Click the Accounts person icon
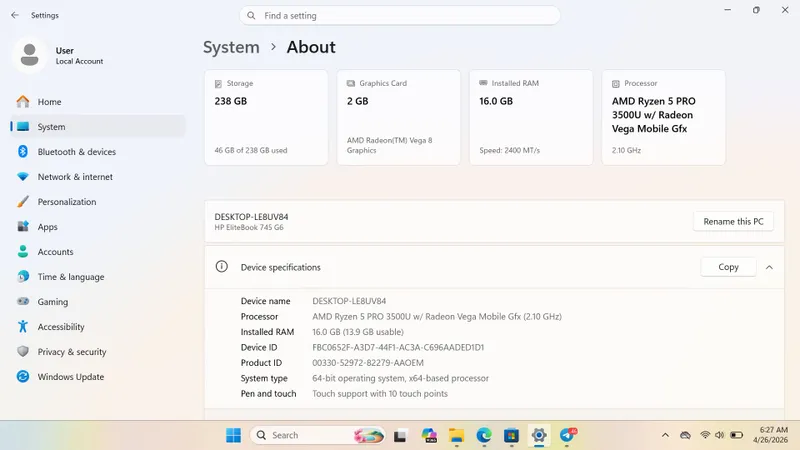The image size is (800, 450). pos(23,252)
